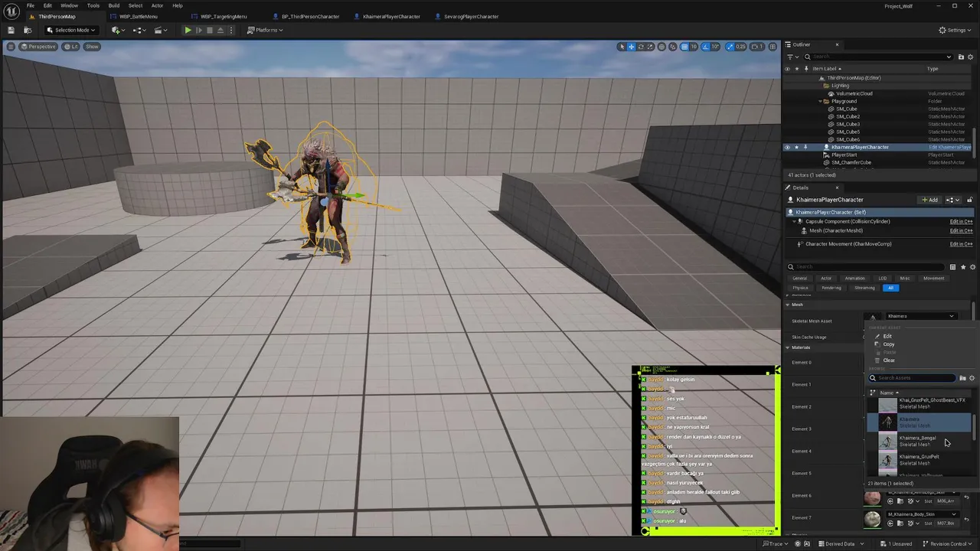Click the camera speed control
Image resolution: width=980 pixels, height=551 pixels.
coord(758,47)
